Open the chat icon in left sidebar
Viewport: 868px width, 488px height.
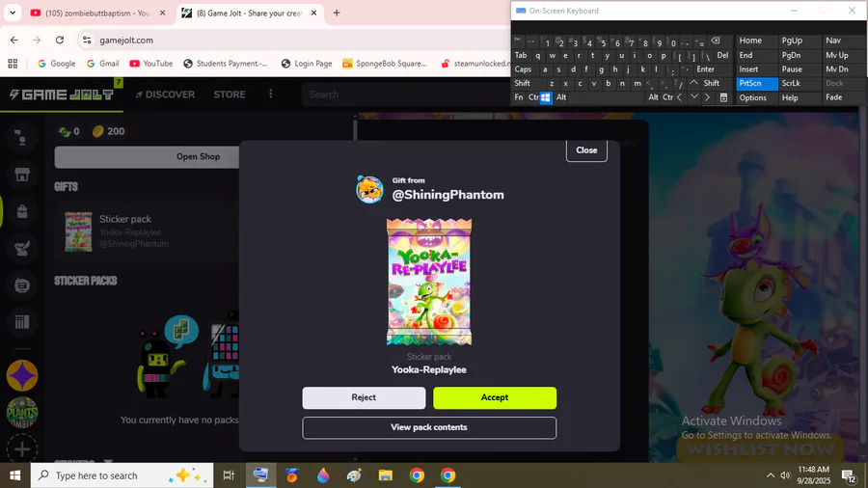[22, 138]
